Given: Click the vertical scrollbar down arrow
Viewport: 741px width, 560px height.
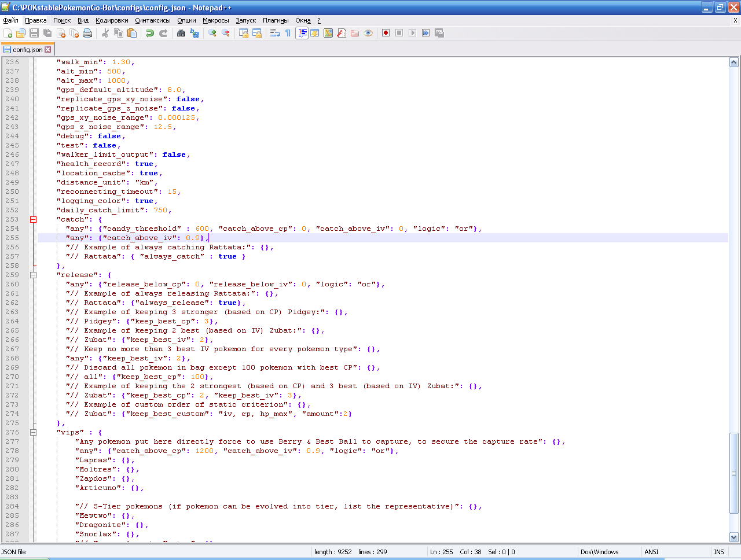Looking at the screenshot, I should pyautogui.click(x=733, y=537).
